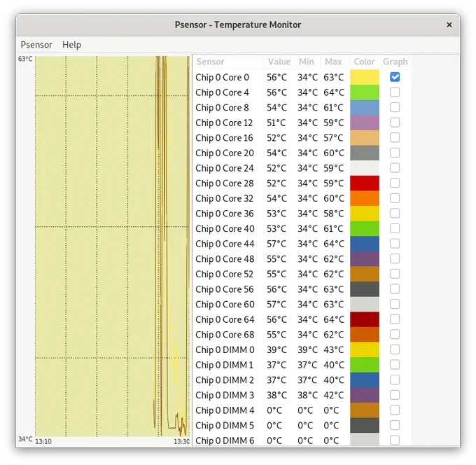The height and width of the screenshot is (465, 476).
Task: Select the Chip 0 Core 68 sensor name
Action: click(x=225, y=335)
